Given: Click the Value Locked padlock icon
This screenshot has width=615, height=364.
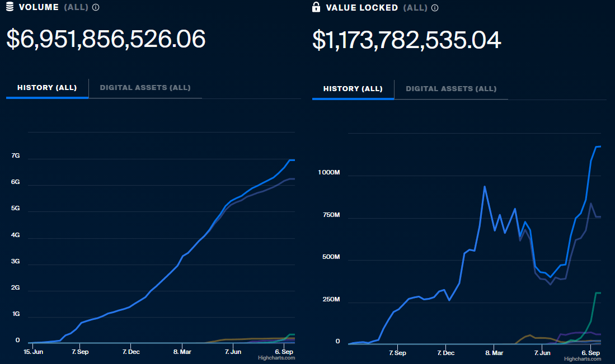Looking at the screenshot, I should pyautogui.click(x=316, y=7).
